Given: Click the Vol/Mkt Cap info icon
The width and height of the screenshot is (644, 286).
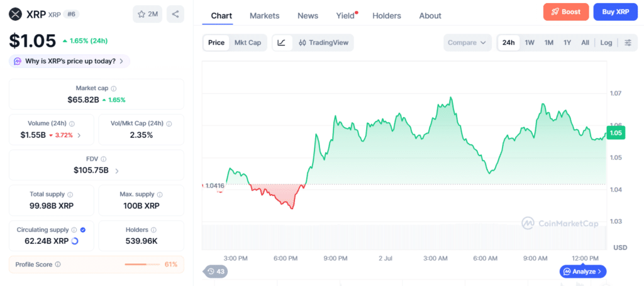Looking at the screenshot, I should tap(169, 123).
